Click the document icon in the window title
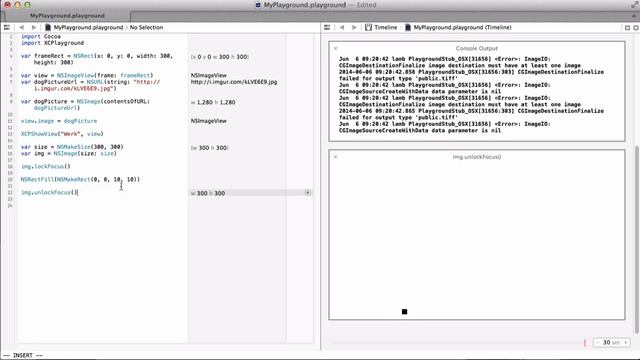The width and height of the screenshot is (640, 360). (x=258, y=5)
